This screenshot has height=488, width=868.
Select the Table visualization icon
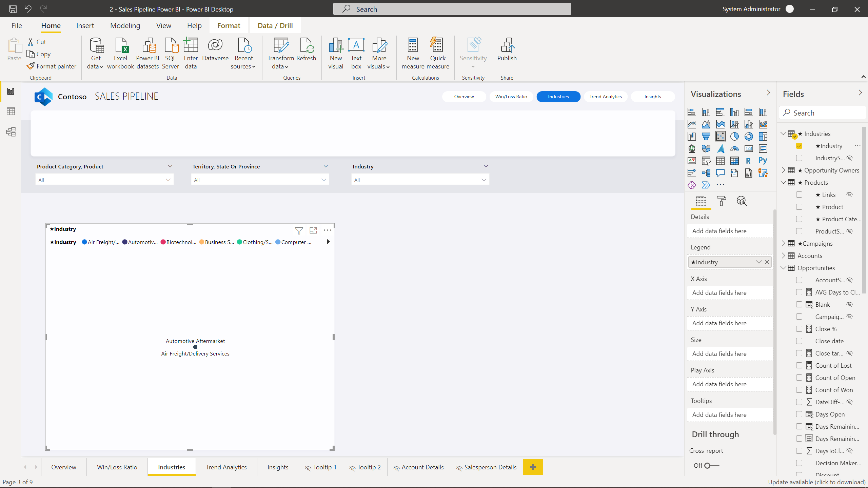[719, 160]
